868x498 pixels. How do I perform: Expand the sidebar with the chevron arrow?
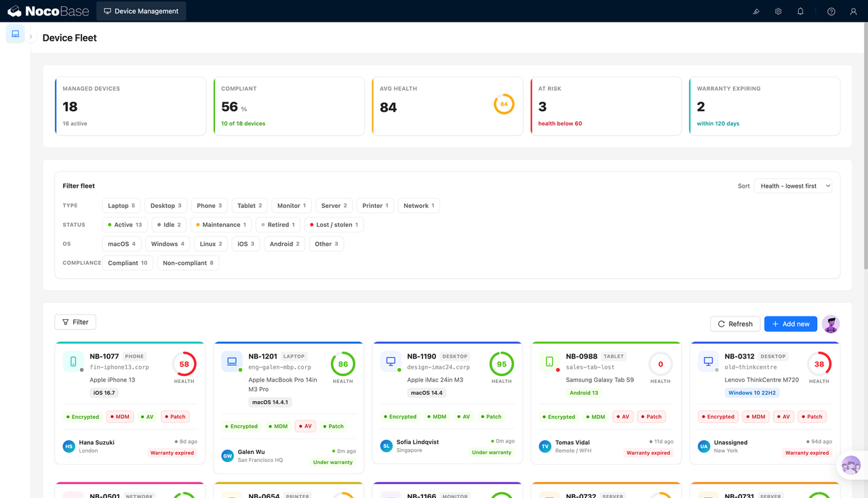31,37
